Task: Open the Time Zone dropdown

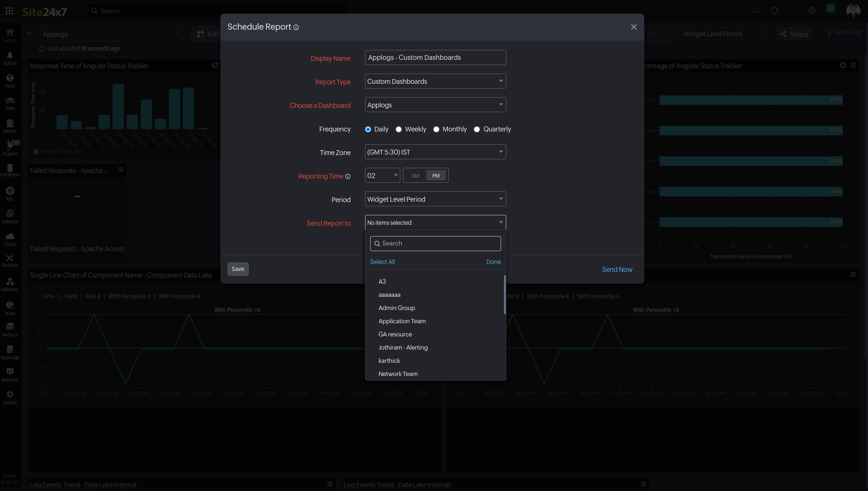Action: 436,152
